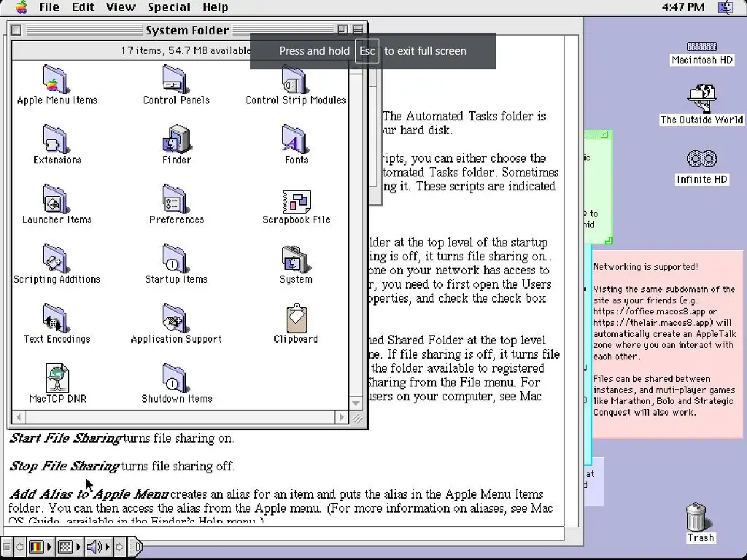The height and width of the screenshot is (560, 747).
Task: Open the File menu
Action: click(x=49, y=7)
